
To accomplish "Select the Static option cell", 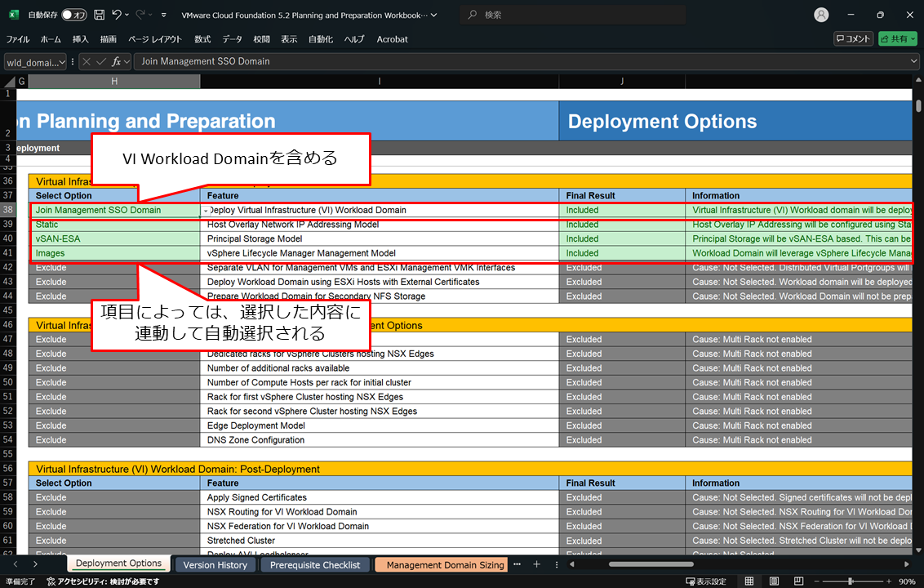I will pos(114,225).
